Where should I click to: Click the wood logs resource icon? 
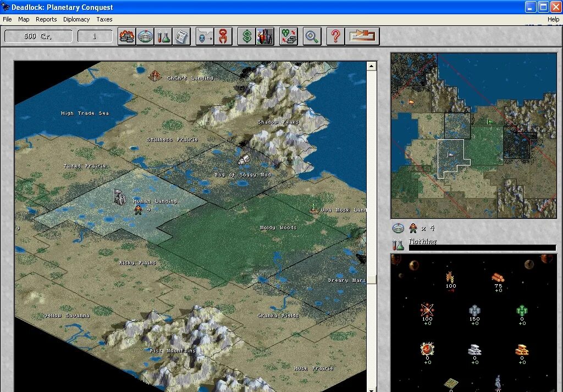coord(498,278)
